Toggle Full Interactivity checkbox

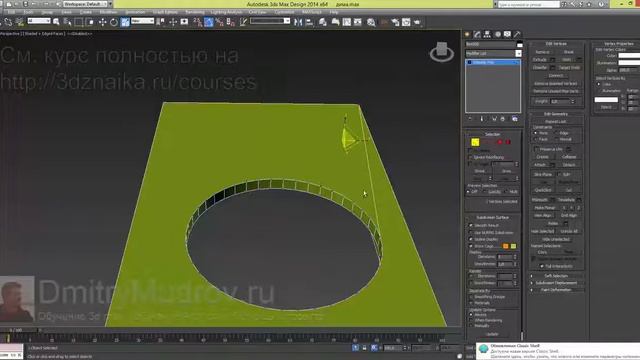click(x=542, y=266)
